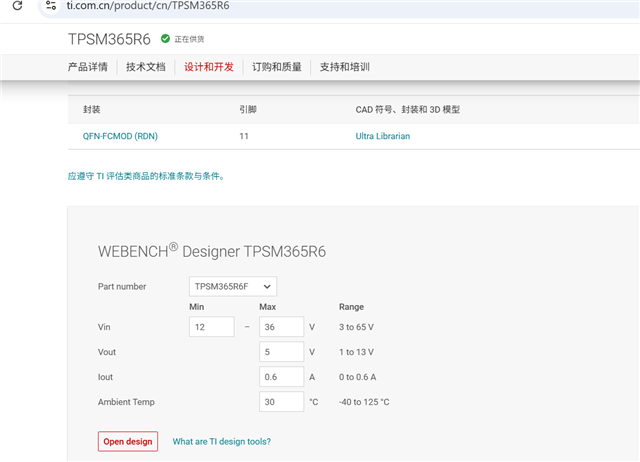Click the range text -40 to 125 °C
Viewport: 640px width, 462px height.
364,402
